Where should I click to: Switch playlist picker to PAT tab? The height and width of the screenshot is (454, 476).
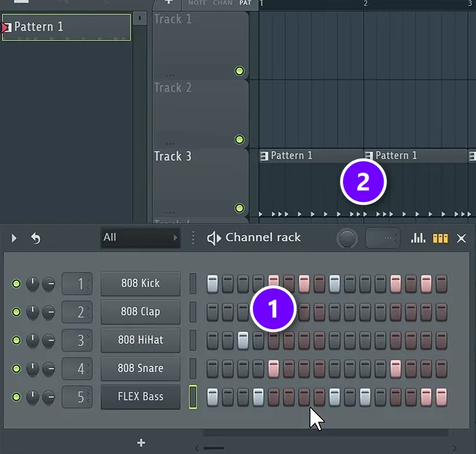click(245, 3)
